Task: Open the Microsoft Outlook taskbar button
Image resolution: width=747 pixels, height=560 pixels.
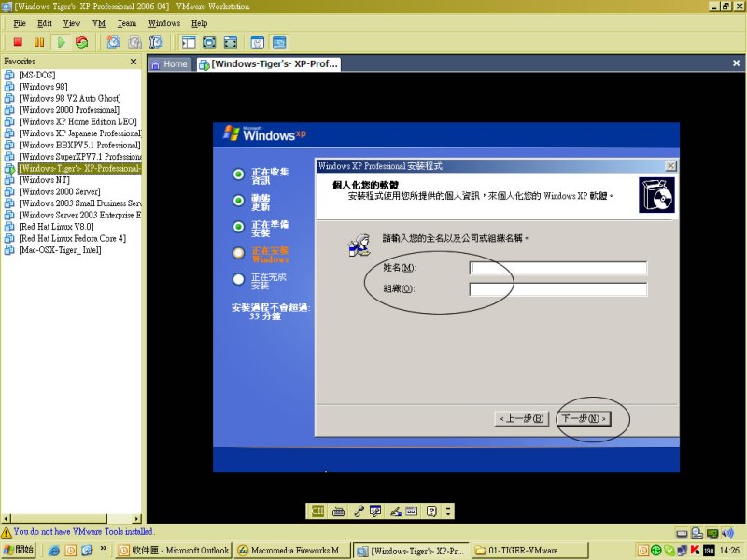Action: pos(174,551)
